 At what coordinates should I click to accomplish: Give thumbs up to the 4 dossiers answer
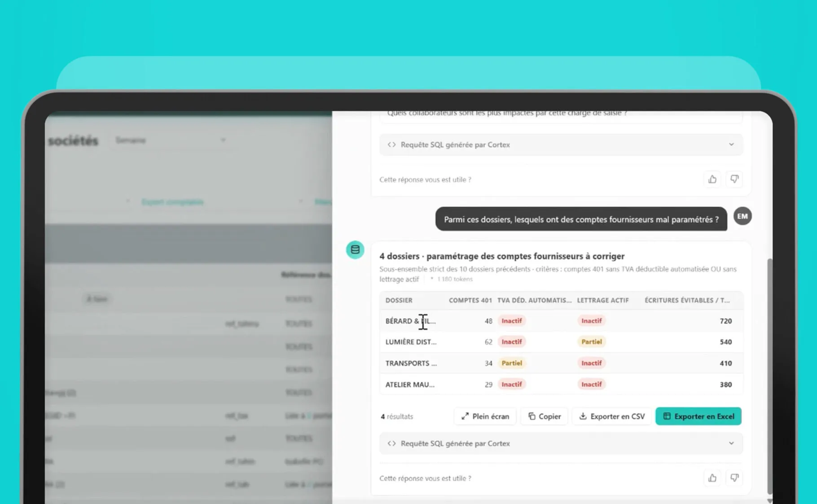[712, 478]
